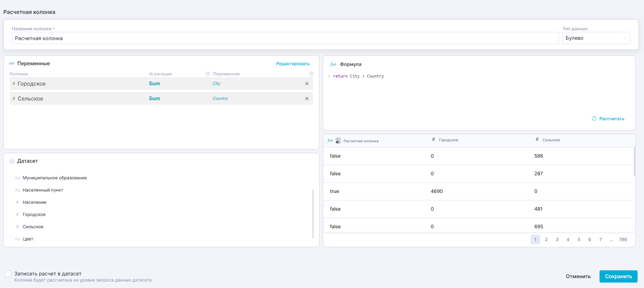644x288 pixels.
Task: Click the dataset list scrollbar
Action: click(x=313, y=214)
